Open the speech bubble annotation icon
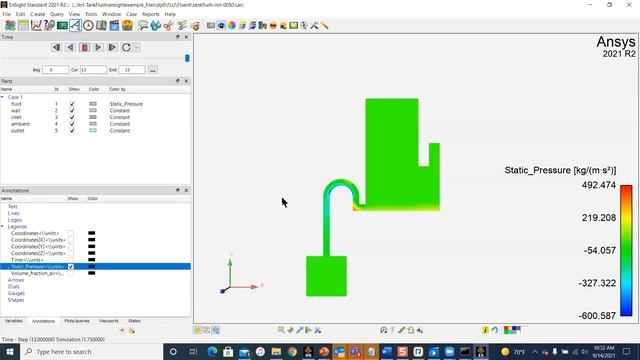 (x=142, y=25)
